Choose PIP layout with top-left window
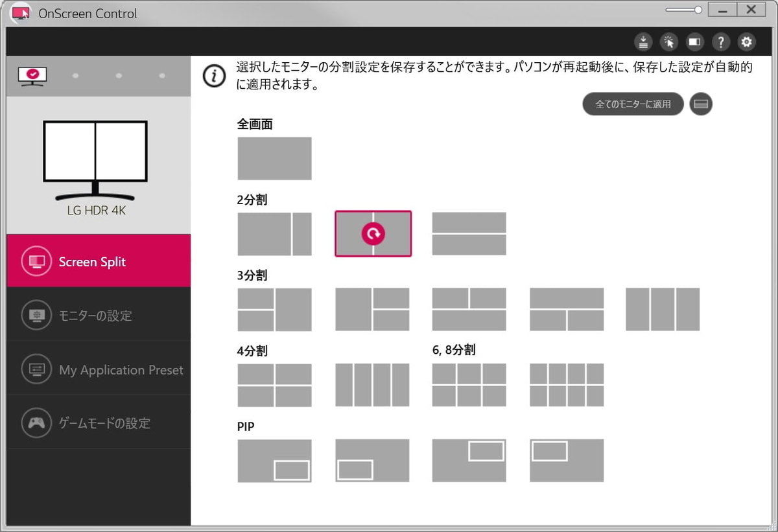Image resolution: width=778 pixels, height=532 pixels. pyautogui.click(x=567, y=461)
